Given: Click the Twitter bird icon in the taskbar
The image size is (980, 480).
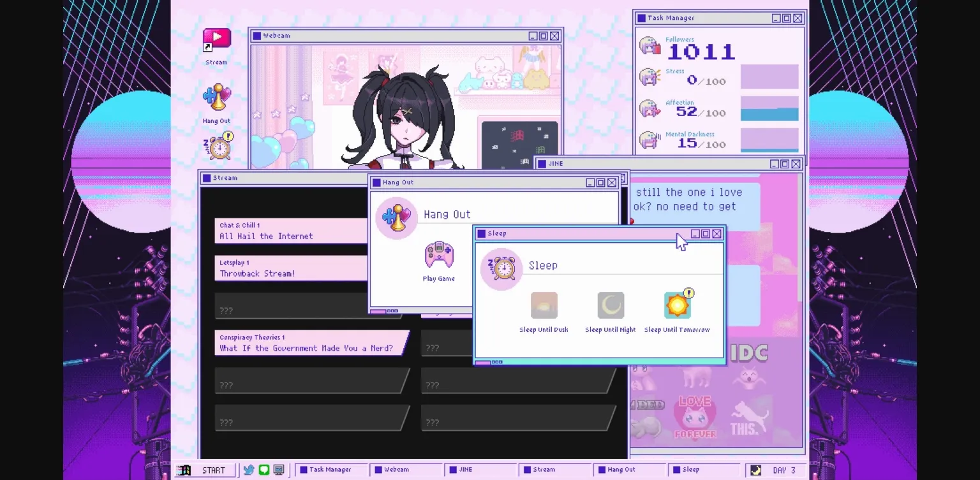Looking at the screenshot, I should [x=249, y=469].
